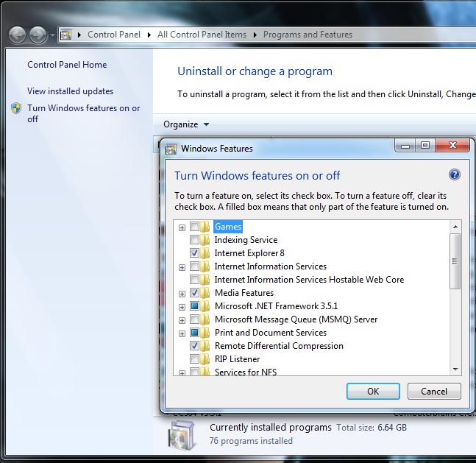The image size is (476, 463).
Task: Toggle the Remote Differential Compression checkbox
Action: tap(194, 346)
